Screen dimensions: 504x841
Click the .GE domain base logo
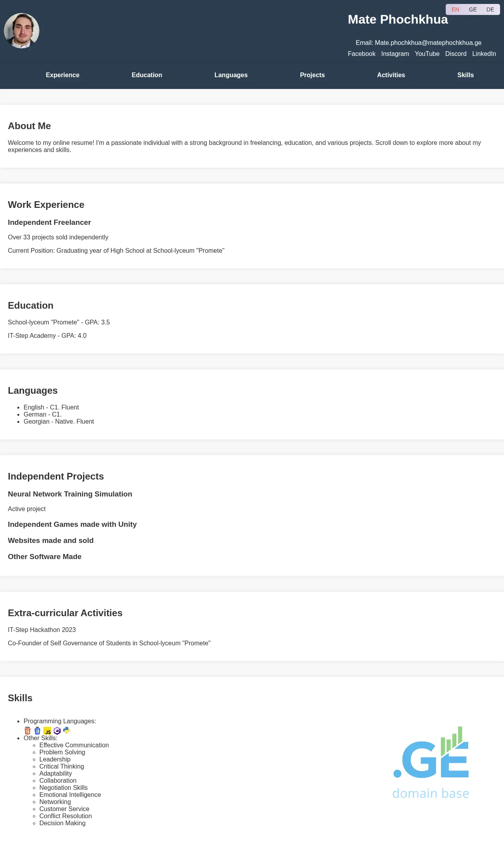click(431, 763)
